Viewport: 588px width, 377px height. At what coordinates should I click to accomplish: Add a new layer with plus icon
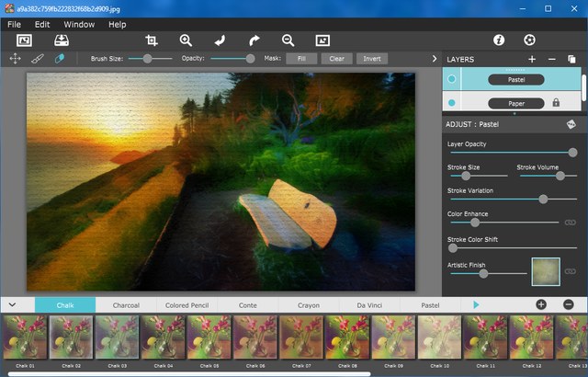[x=532, y=59]
